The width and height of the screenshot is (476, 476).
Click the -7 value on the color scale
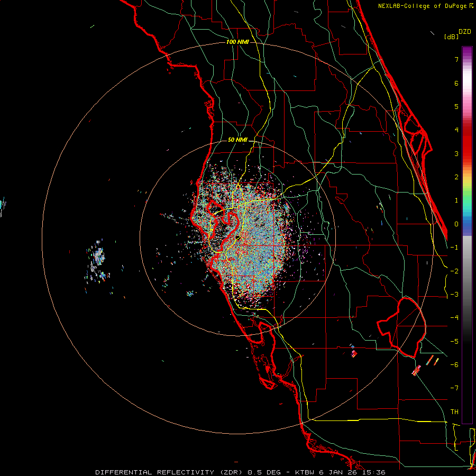(x=454, y=388)
